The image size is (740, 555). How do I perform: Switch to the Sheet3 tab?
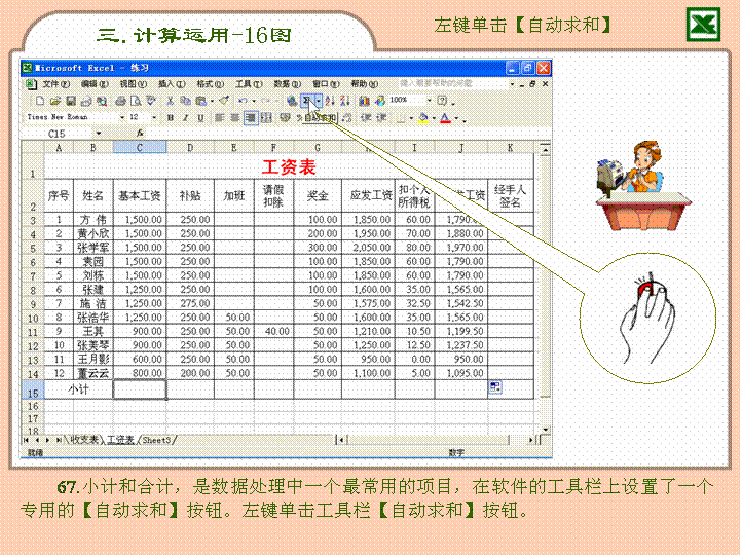click(x=157, y=440)
